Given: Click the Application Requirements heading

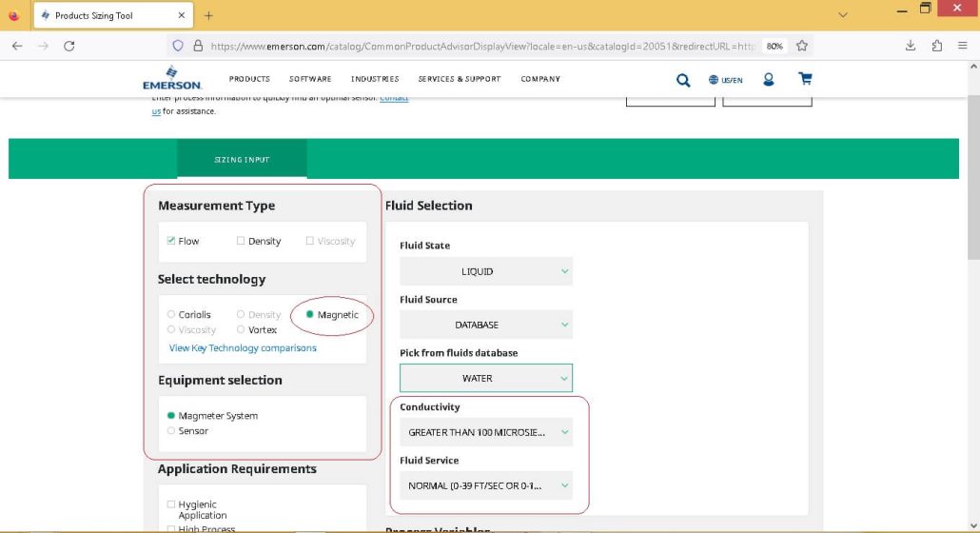Looking at the screenshot, I should point(237,468).
